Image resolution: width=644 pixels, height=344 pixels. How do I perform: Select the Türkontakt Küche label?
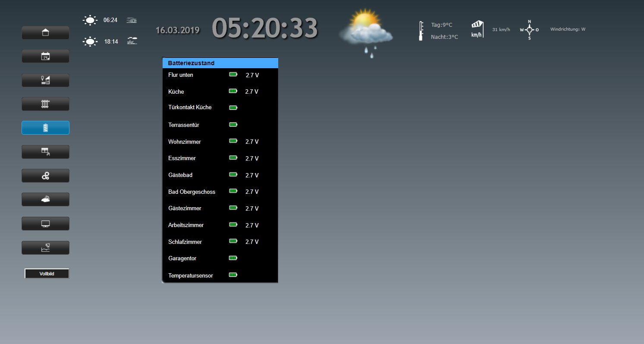[x=190, y=107]
